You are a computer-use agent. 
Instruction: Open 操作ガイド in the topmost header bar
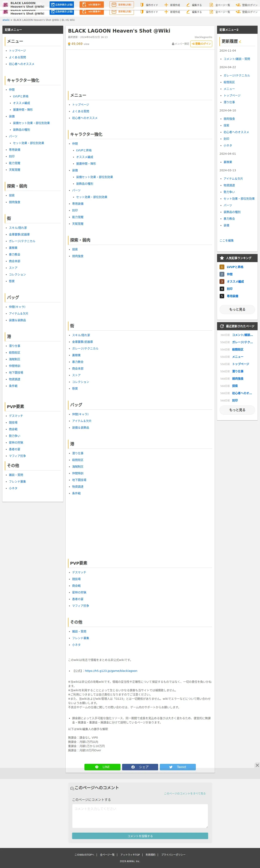click(149, 5)
